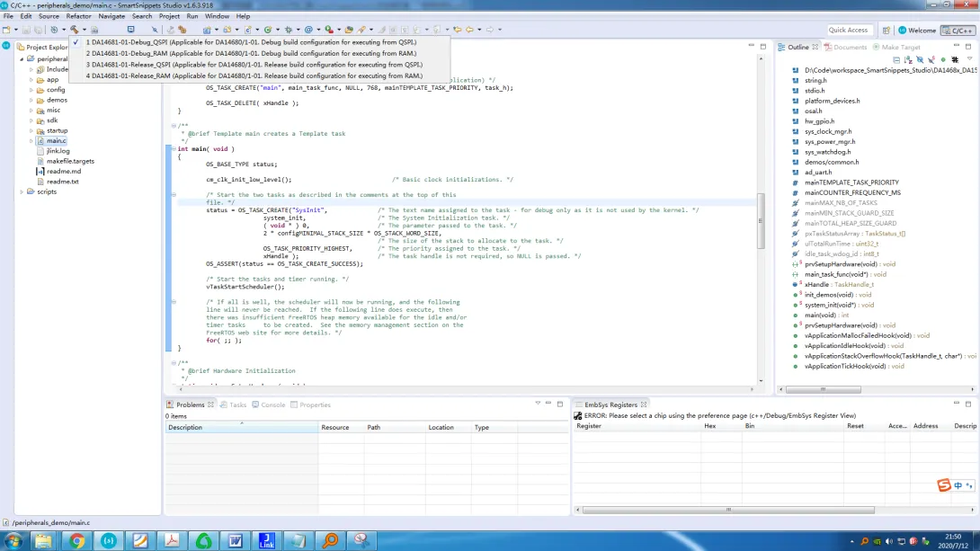Switch to the Console tab
This screenshot has width=980, height=551.
(269, 404)
